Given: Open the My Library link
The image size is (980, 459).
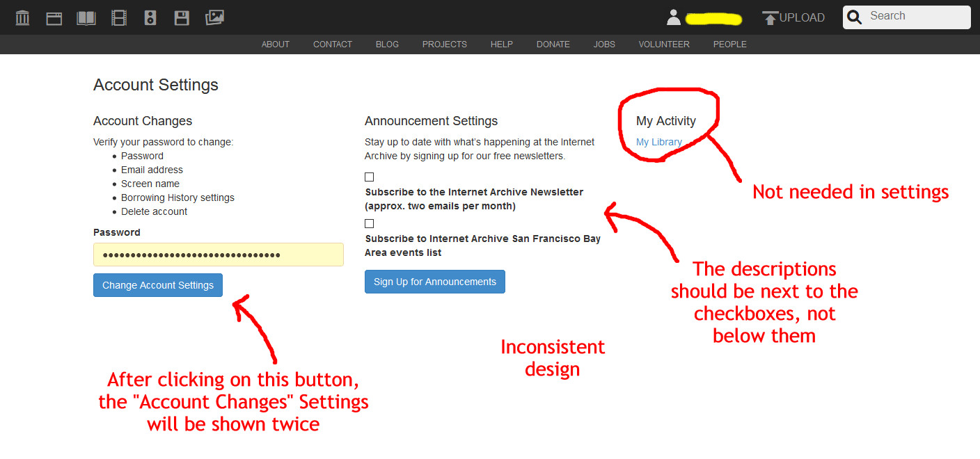Looking at the screenshot, I should (x=659, y=142).
